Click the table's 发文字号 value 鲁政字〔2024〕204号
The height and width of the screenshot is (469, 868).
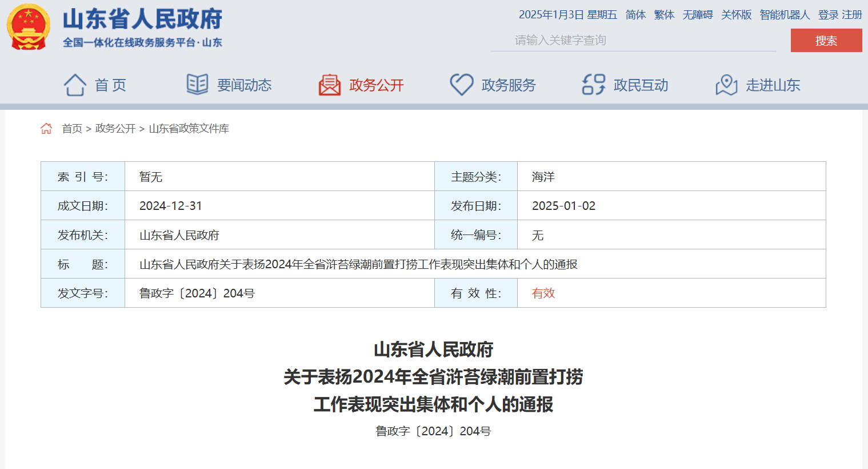pos(197,293)
